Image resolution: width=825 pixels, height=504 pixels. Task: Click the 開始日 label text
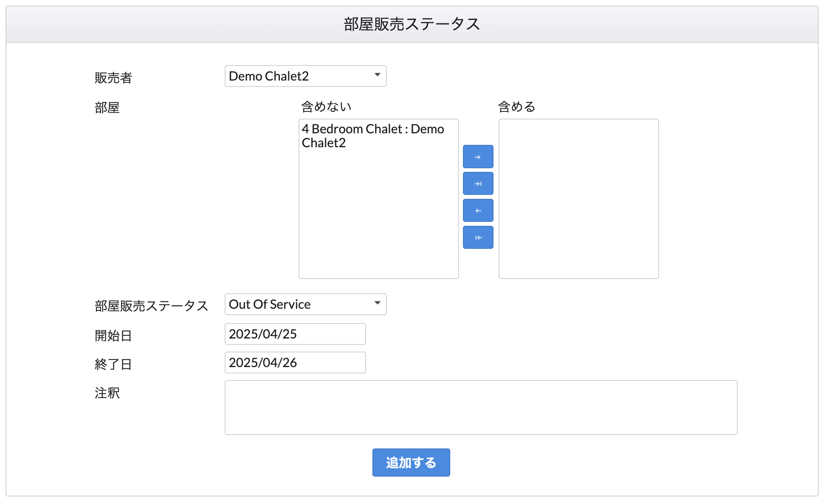(113, 336)
